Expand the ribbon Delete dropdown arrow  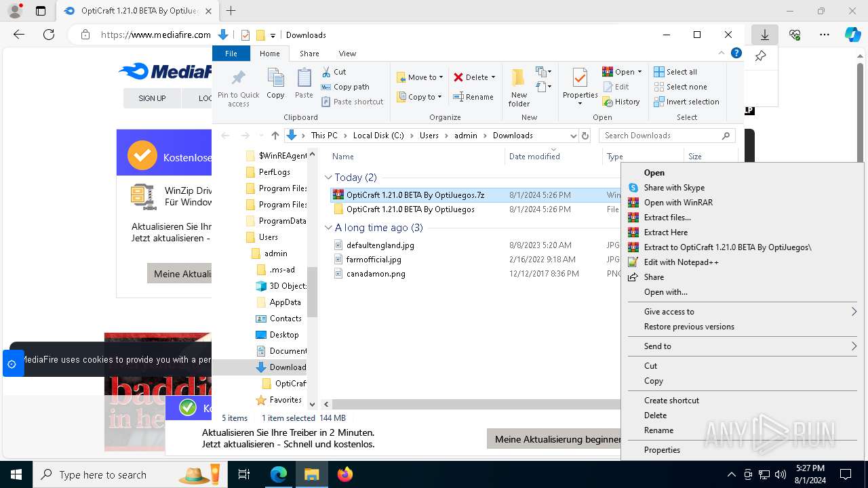click(493, 77)
